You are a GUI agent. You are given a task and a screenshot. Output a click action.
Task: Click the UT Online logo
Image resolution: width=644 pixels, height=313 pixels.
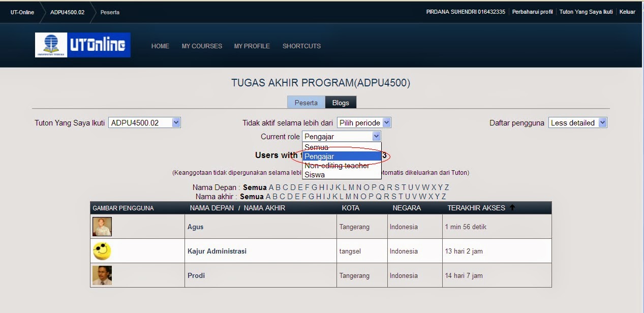(x=83, y=45)
